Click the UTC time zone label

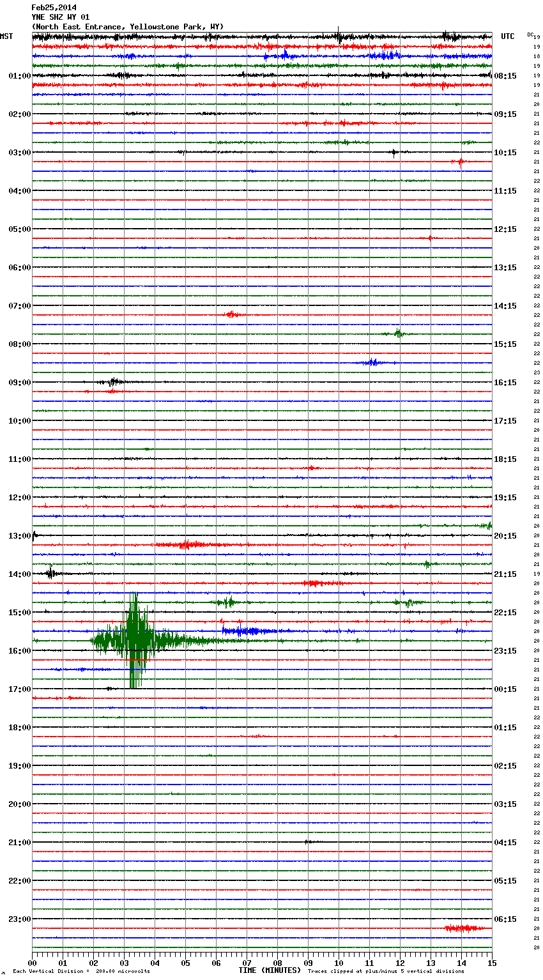click(508, 36)
